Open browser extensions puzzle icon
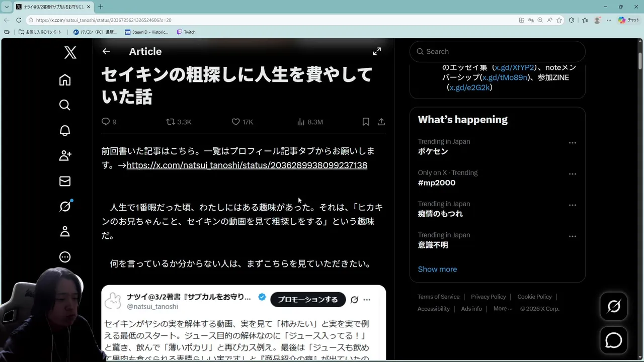The height and width of the screenshot is (362, 644). point(571,20)
